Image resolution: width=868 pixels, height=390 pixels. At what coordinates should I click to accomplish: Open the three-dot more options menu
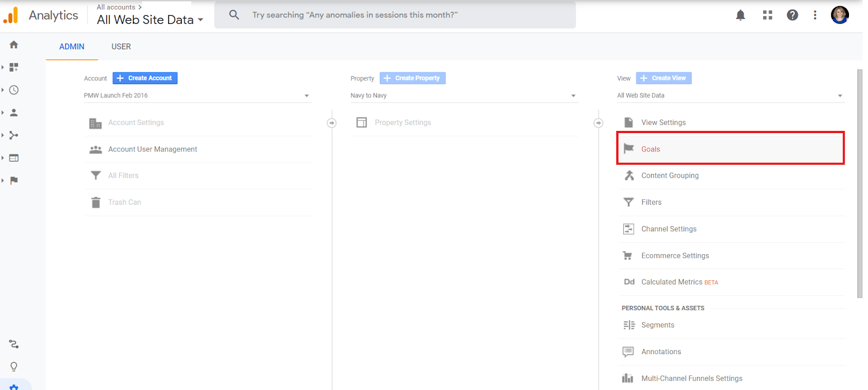(815, 15)
